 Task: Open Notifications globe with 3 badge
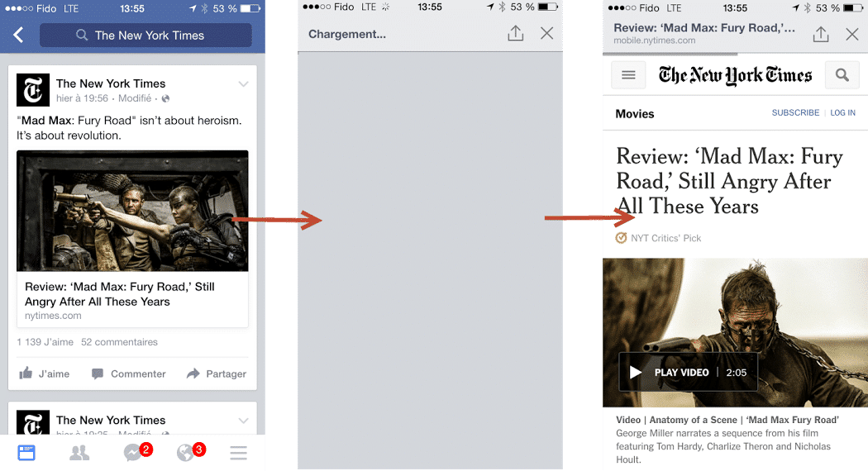[186, 453]
